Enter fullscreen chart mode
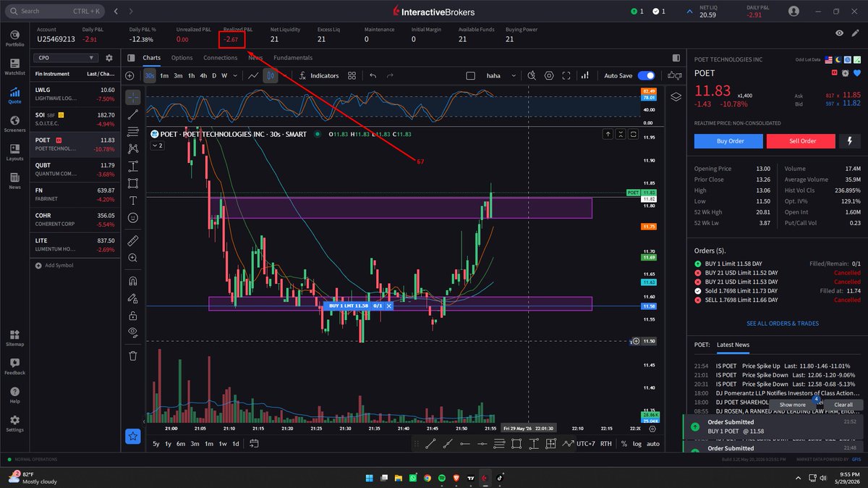This screenshot has width=868, height=488. coord(568,75)
